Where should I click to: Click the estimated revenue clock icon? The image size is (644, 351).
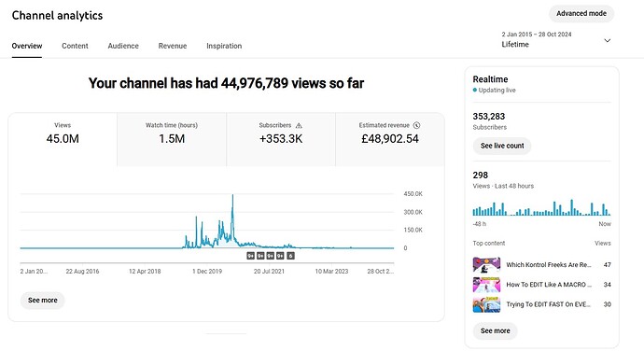(x=416, y=125)
